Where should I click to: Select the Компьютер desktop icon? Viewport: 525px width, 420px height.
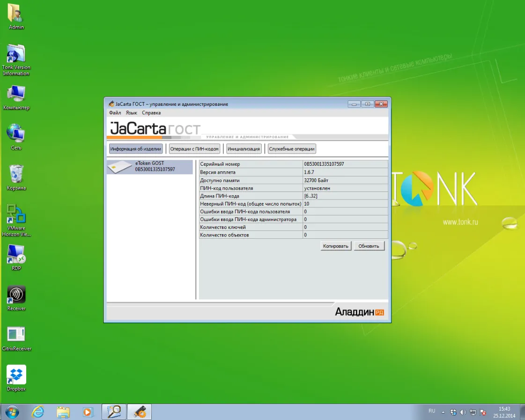pos(16,97)
